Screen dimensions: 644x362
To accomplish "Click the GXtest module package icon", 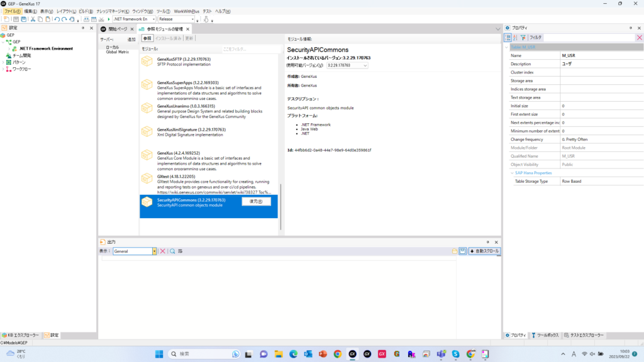I will [x=147, y=178].
